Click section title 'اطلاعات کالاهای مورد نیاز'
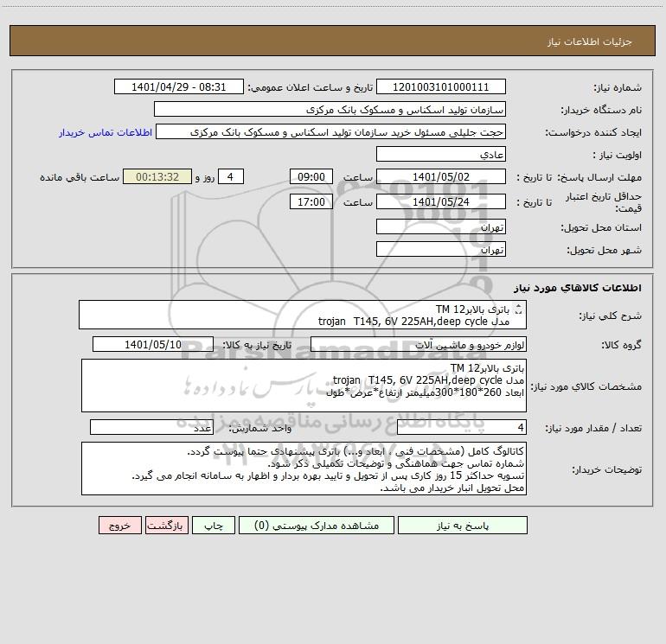The image size is (666, 644). coord(578,287)
